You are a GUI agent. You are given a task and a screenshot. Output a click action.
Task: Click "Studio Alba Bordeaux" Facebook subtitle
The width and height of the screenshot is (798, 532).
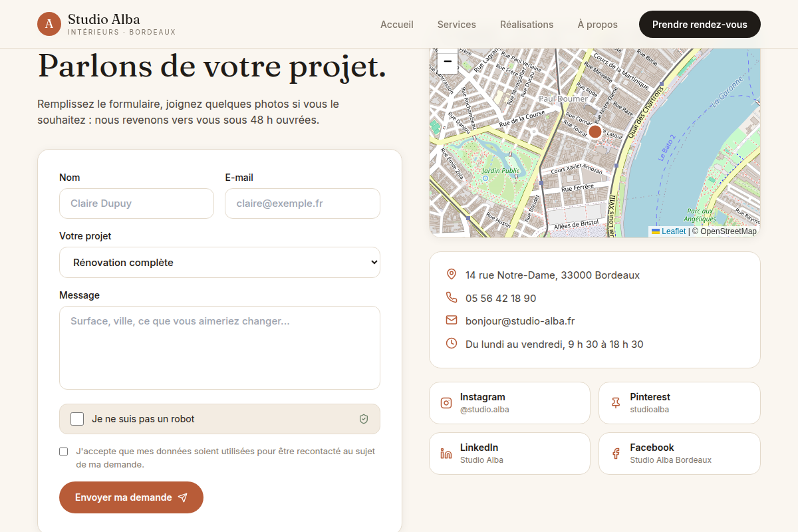[x=671, y=460]
